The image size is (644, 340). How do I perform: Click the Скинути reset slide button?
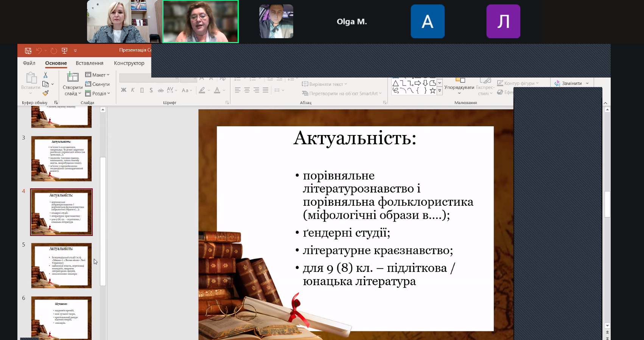tap(98, 84)
